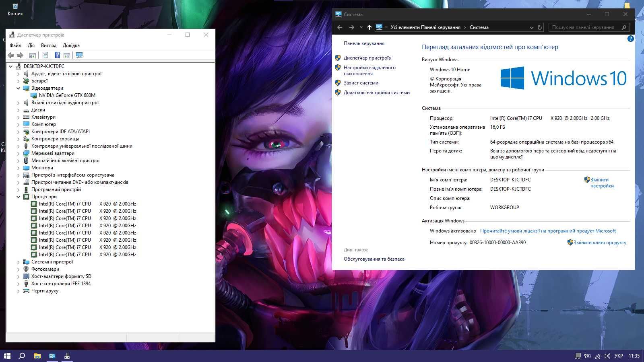Click the Up arrow in the System window
This screenshot has width=644, height=362.
[x=369, y=27]
